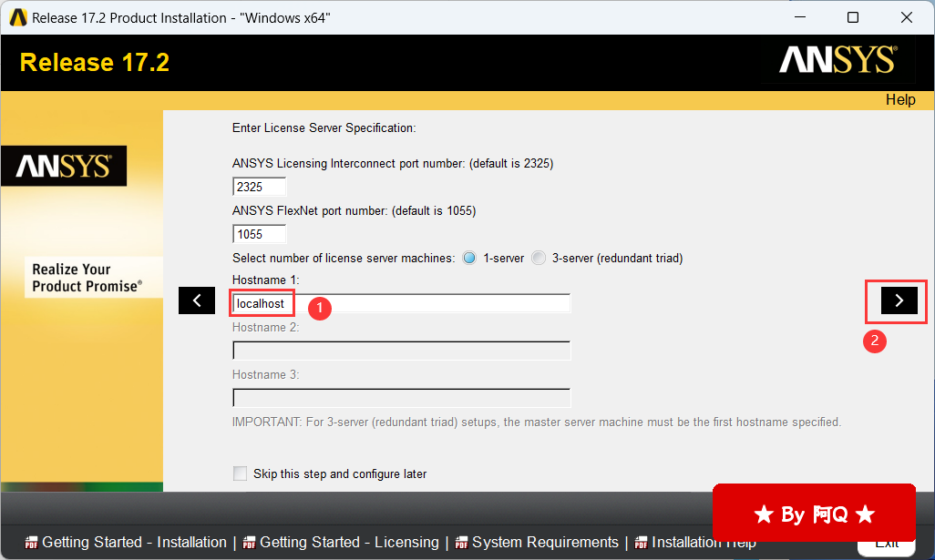Click the 'Release 17.2' header text
935x560 pixels.
pos(95,63)
